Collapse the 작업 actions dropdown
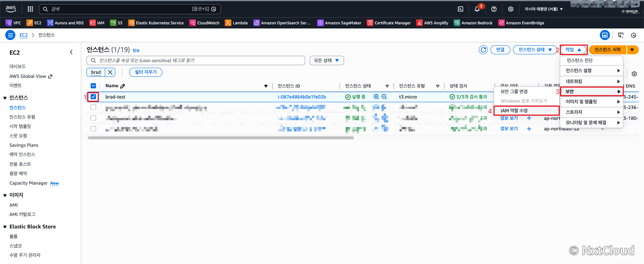The width and height of the screenshot is (644, 264). pyautogui.click(x=573, y=50)
